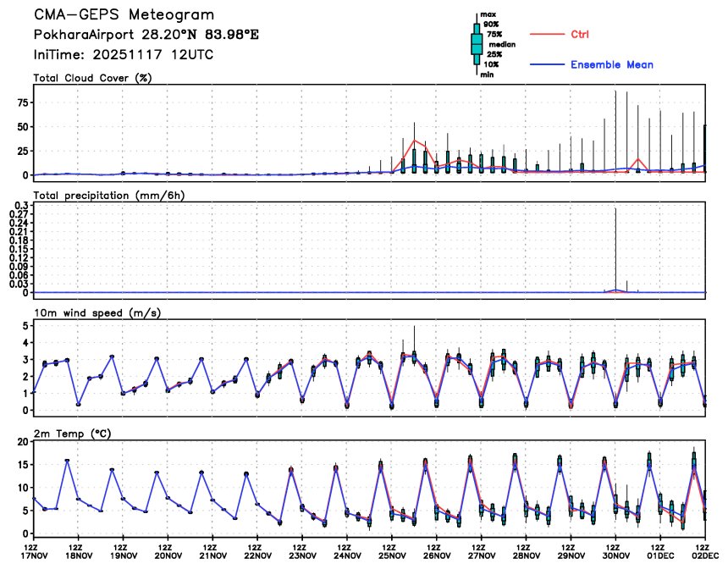728x569 pixels.
Task: Click the legend '75%' label
Action: coord(494,35)
